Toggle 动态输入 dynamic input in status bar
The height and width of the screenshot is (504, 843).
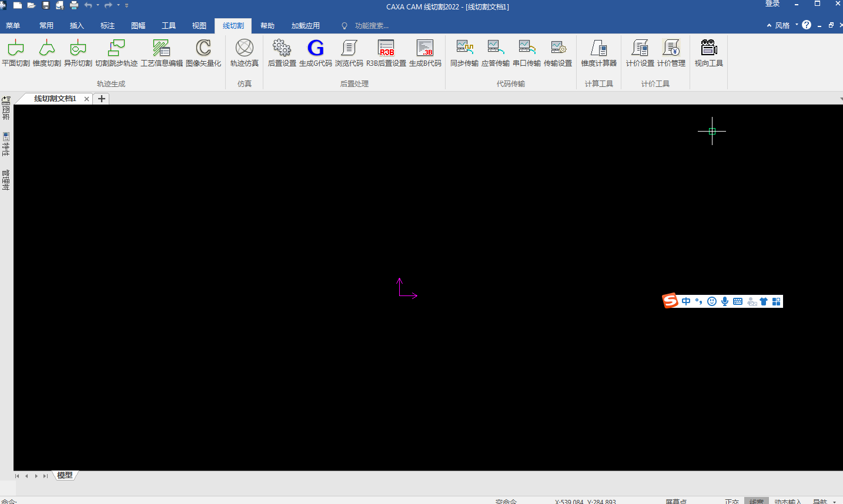point(788,501)
